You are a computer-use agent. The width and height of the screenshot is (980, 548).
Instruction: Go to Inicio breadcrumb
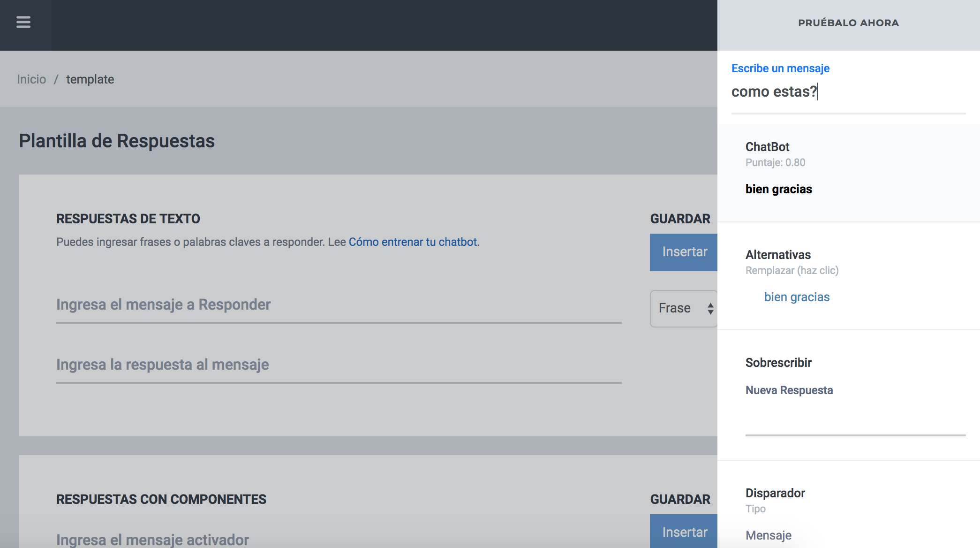(31, 79)
